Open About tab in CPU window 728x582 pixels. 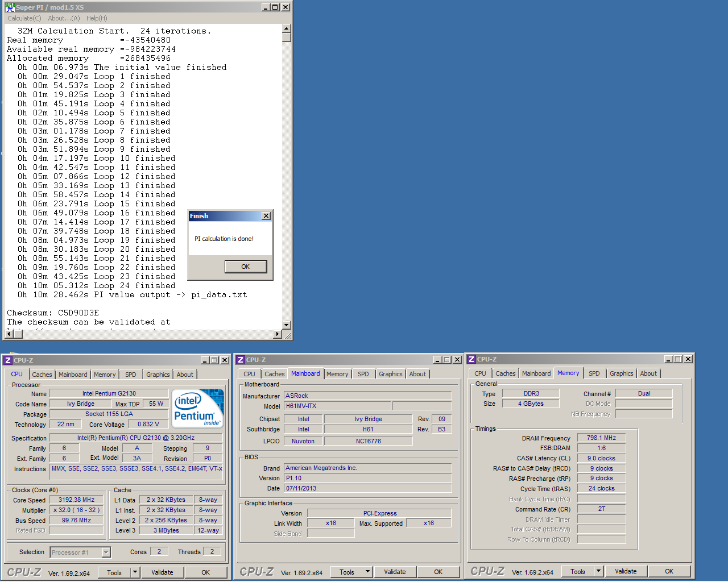click(185, 375)
